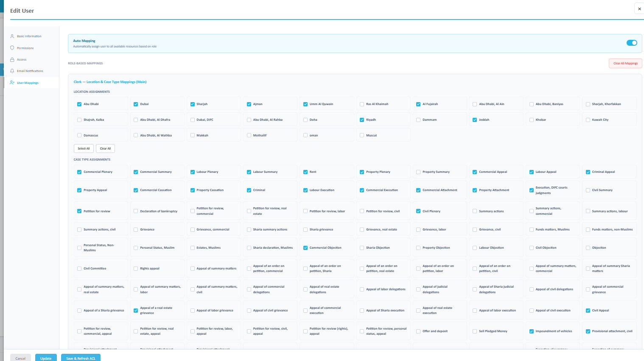Uncheck Impoundment of vehicles case type
Viewport: 644px width, 361px height.
point(532,331)
